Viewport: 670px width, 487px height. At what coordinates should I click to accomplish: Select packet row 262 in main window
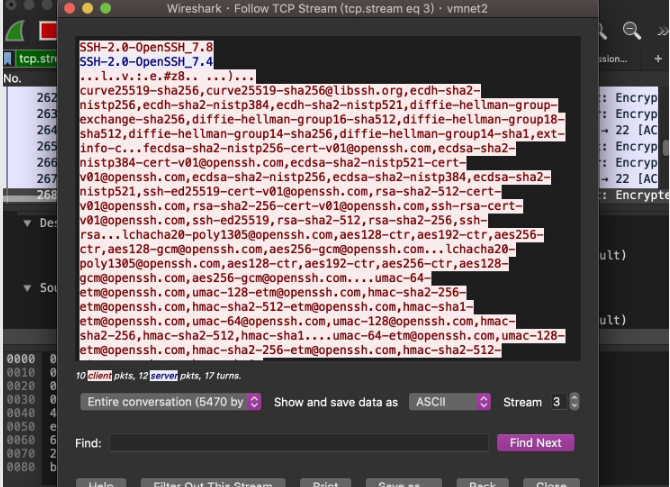[x=30, y=98]
